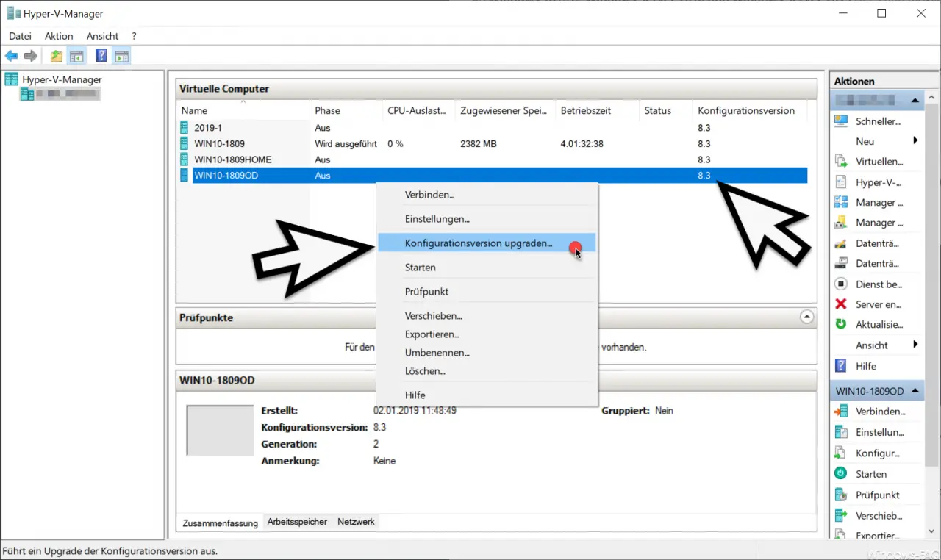Sort by Name column header

coord(243,110)
